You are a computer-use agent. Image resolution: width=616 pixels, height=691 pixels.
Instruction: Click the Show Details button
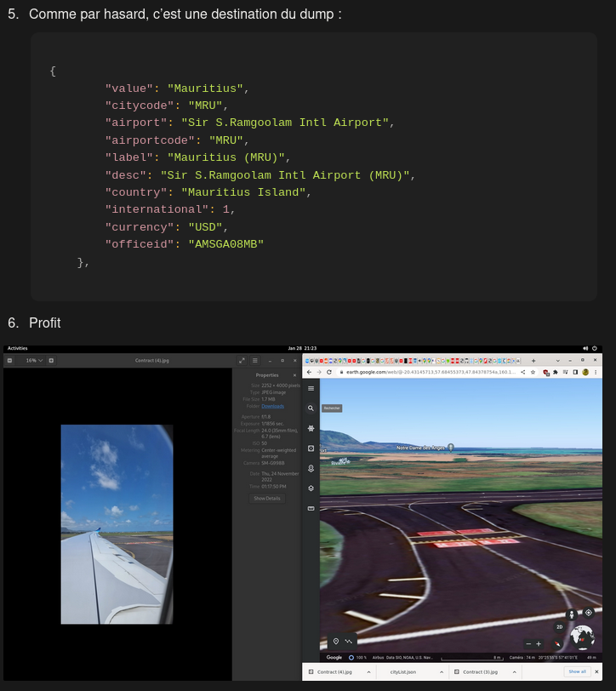[x=266, y=498]
